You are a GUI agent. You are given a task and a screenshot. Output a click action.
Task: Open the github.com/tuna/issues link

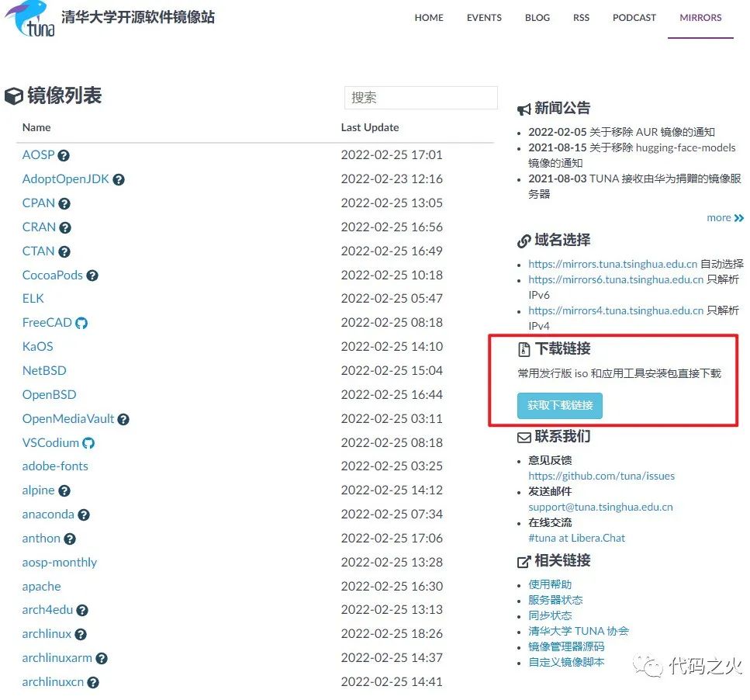[601, 476]
